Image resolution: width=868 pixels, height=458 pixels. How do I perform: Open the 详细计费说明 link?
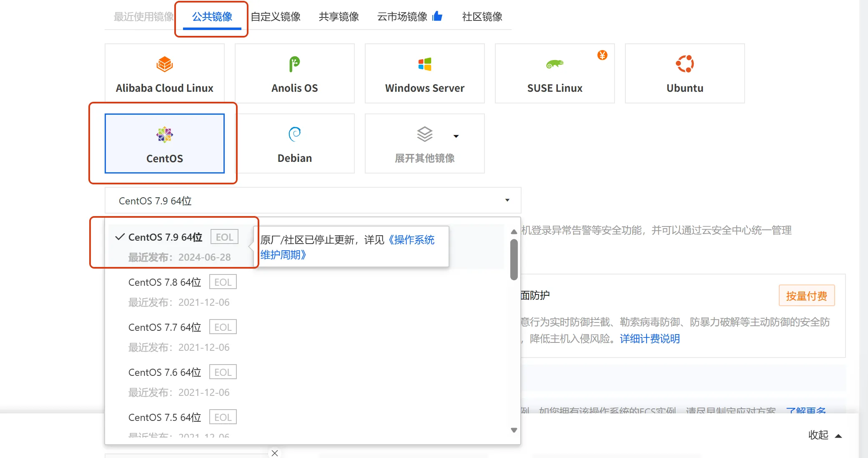[650, 339]
